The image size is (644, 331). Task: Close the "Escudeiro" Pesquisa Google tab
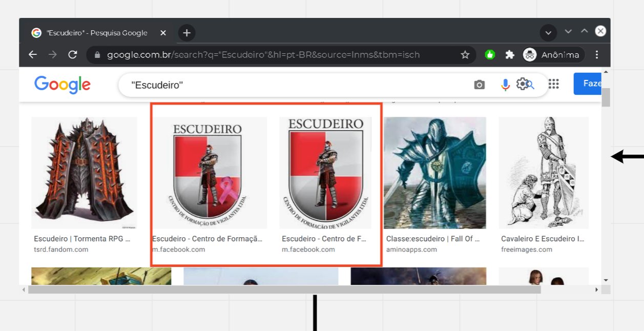pos(163,33)
